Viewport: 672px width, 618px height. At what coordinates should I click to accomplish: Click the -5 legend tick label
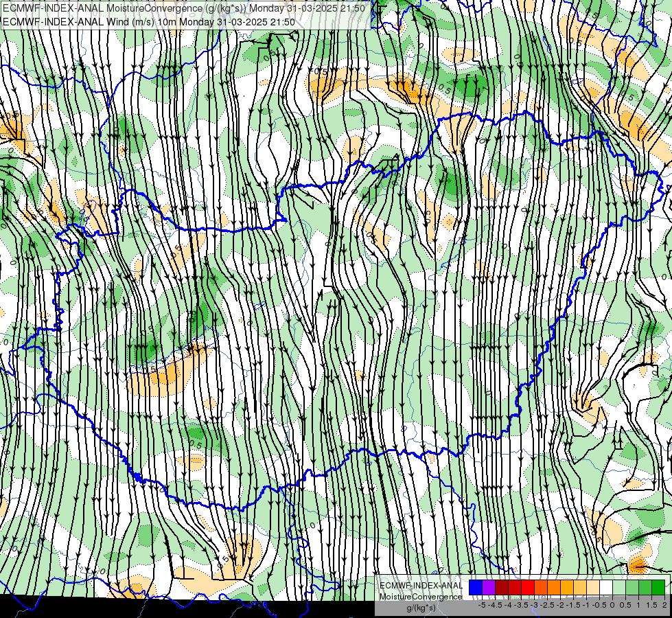click(x=482, y=605)
